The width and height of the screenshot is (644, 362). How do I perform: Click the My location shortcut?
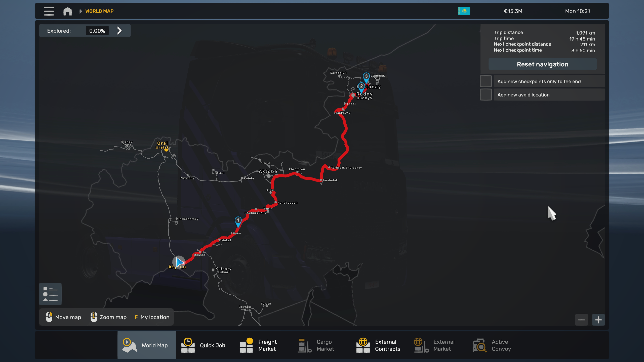152,317
